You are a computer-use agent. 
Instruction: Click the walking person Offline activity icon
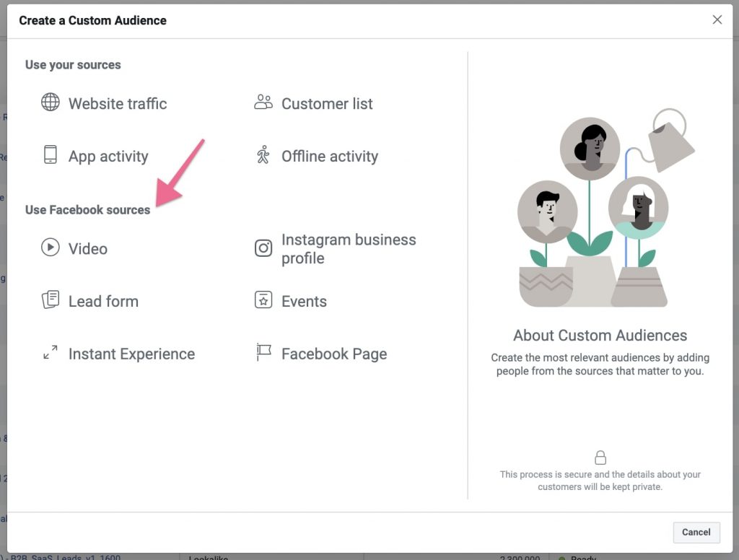(263, 155)
